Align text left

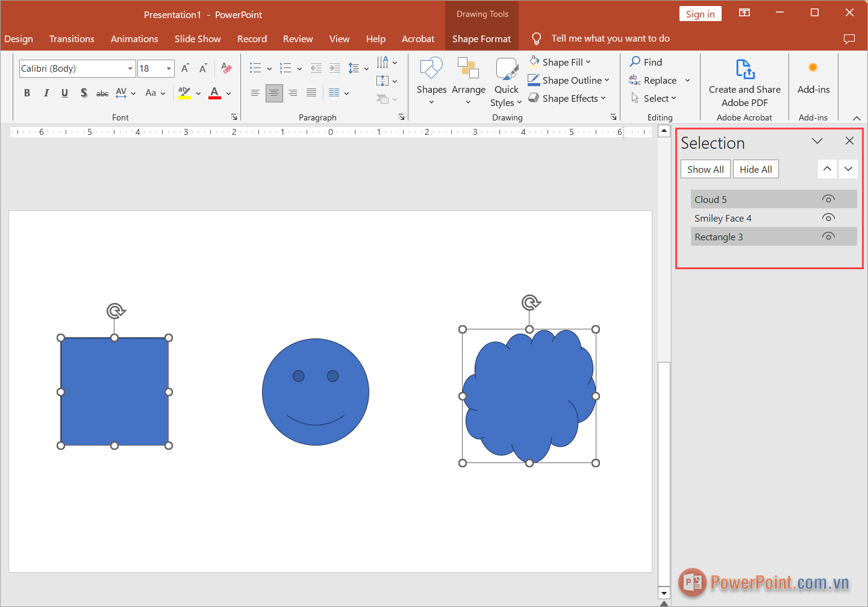255,93
